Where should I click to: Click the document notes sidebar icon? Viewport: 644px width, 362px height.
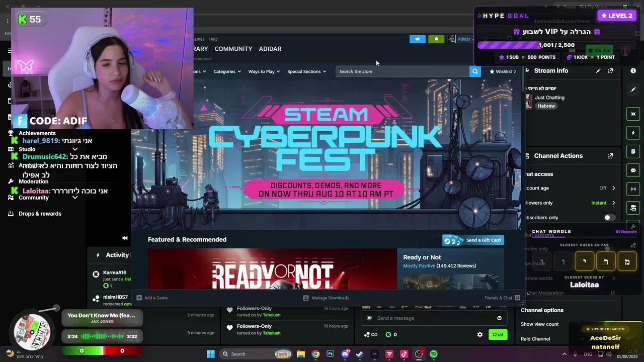coord(633,151)
